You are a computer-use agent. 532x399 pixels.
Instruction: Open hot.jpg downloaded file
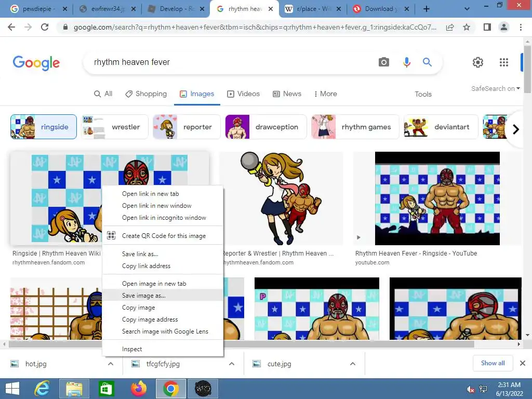point(36,364)
